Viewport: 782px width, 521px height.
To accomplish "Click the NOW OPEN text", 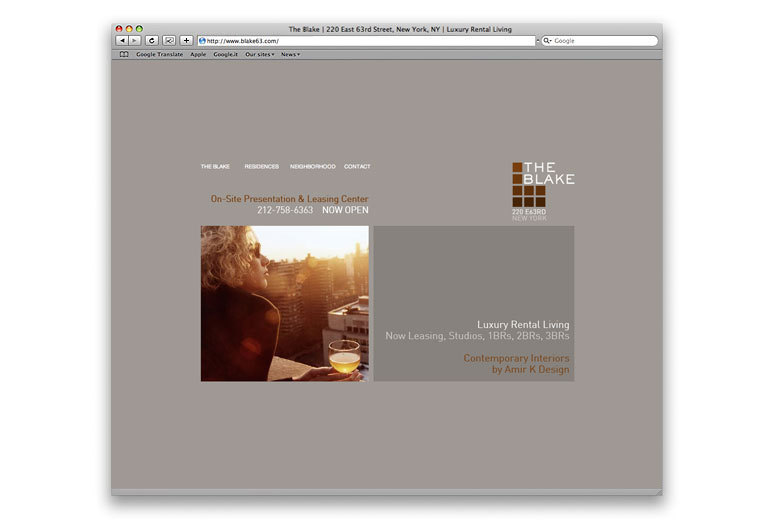I will pos(345,210).
